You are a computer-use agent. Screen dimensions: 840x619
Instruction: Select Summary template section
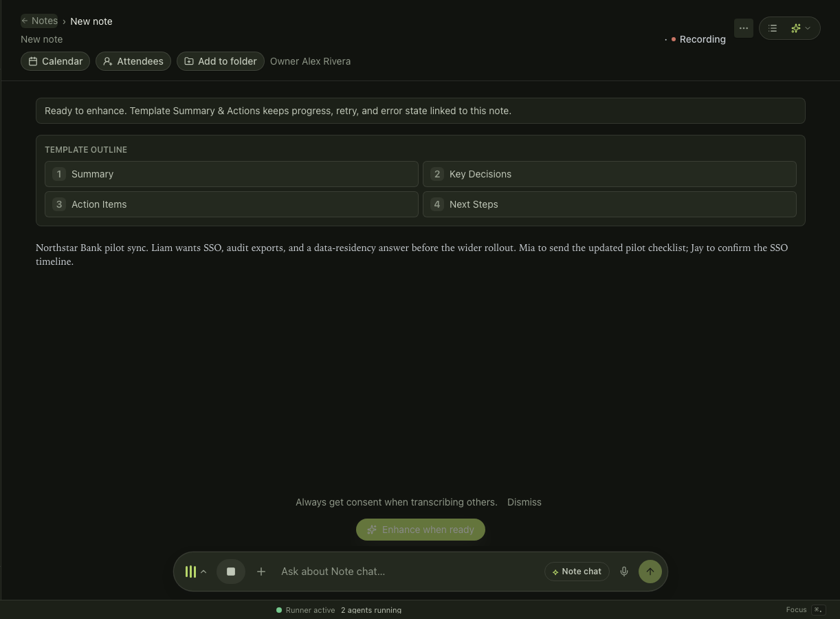tap(232, 174)
